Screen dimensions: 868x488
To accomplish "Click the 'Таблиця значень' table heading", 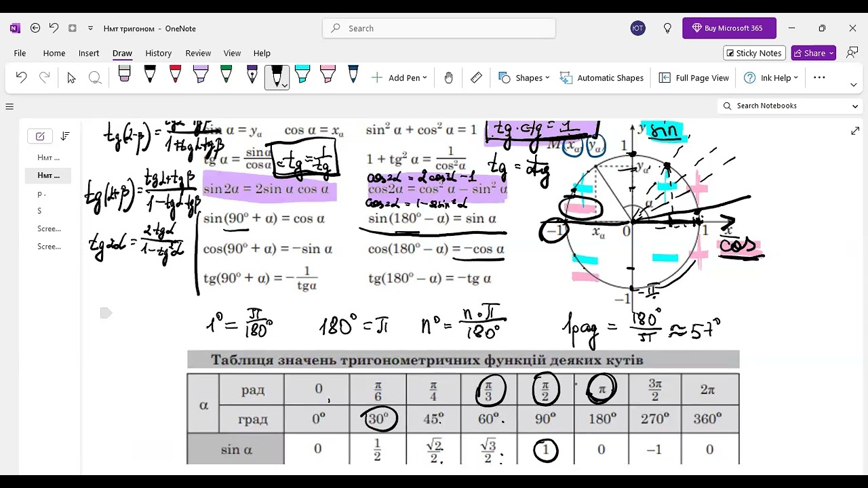I will pyautogui.click(x=427, y=360).
